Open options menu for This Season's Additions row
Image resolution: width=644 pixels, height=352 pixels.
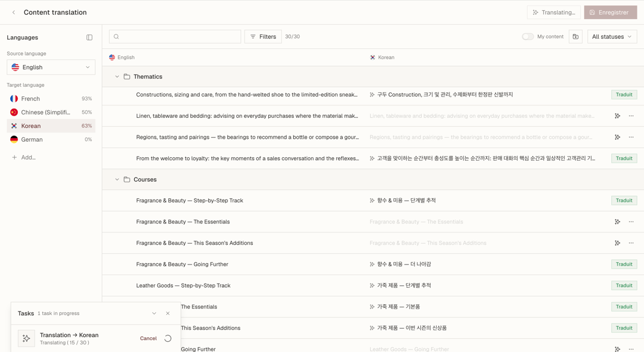click(x=631, y=243)
